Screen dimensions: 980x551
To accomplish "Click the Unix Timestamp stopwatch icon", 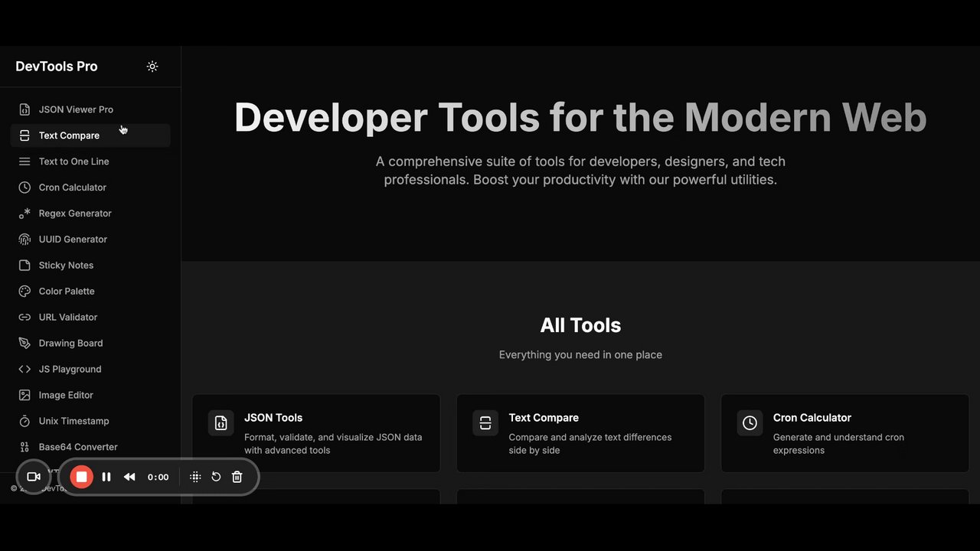I will click(x=24, y=422).
